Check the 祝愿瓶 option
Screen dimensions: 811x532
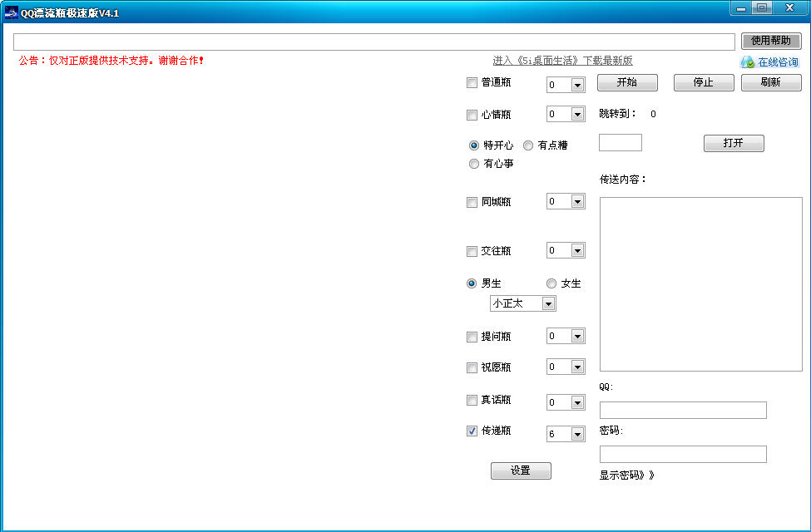tap(472, 367)
